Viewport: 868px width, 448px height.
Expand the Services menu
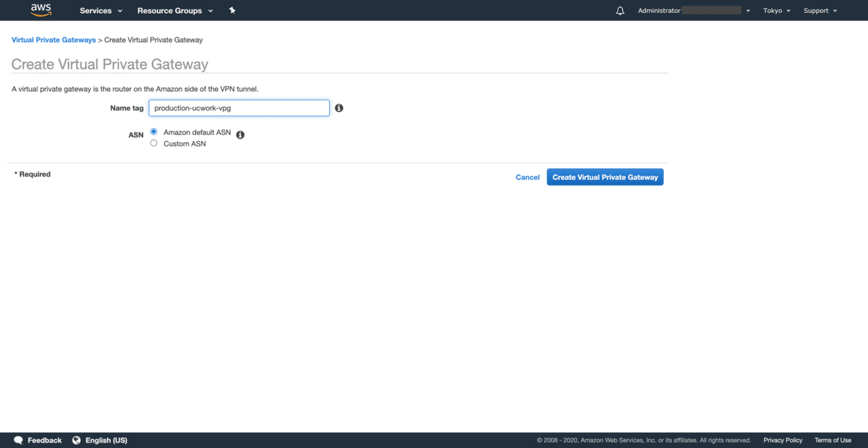(x=101, y=11)
